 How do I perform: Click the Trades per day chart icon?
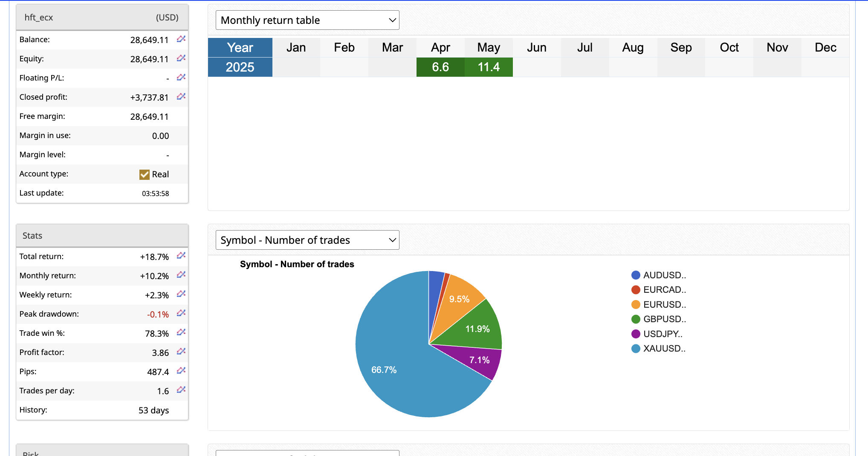coord(181,390)
